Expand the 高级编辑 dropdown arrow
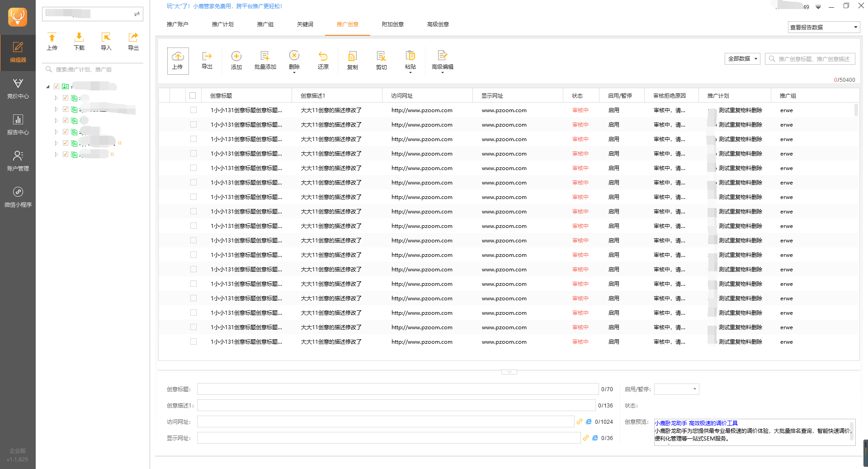Screen dimensions: 868x469 click(443, 73)
